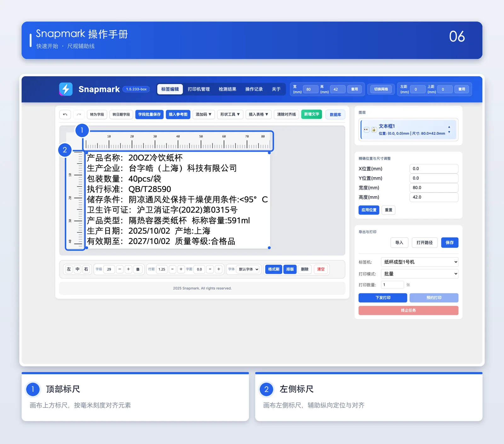Image resolution: width=504 pixels, height=444 pixels.
Task: Switch to the 标签编辑 tab
Action: 170,89
